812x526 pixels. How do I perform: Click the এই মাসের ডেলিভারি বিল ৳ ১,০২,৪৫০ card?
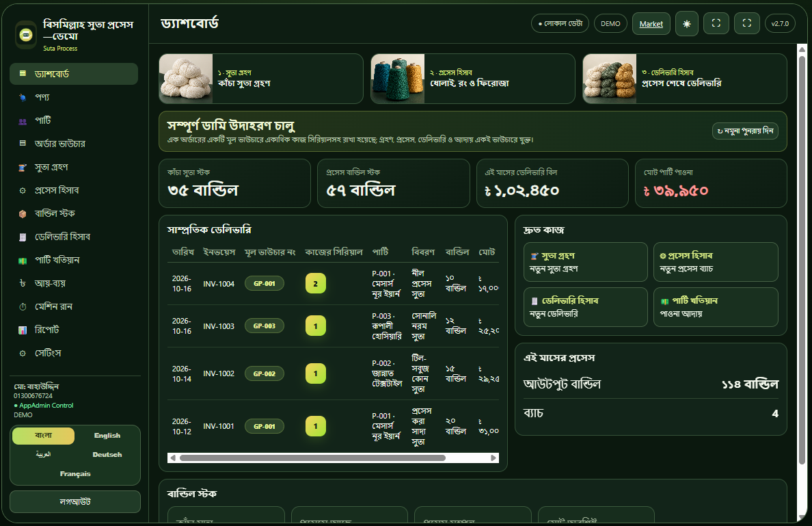pyautogui.click(x=552, y=183)
